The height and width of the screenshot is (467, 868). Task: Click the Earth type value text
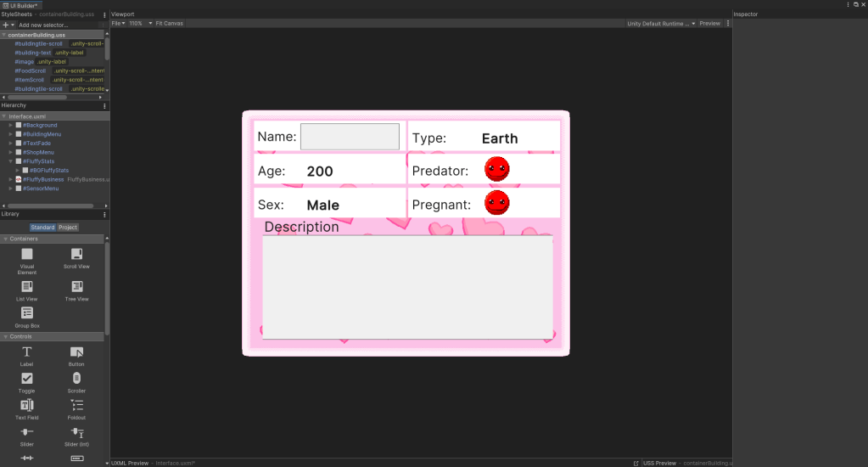[500, 138]
